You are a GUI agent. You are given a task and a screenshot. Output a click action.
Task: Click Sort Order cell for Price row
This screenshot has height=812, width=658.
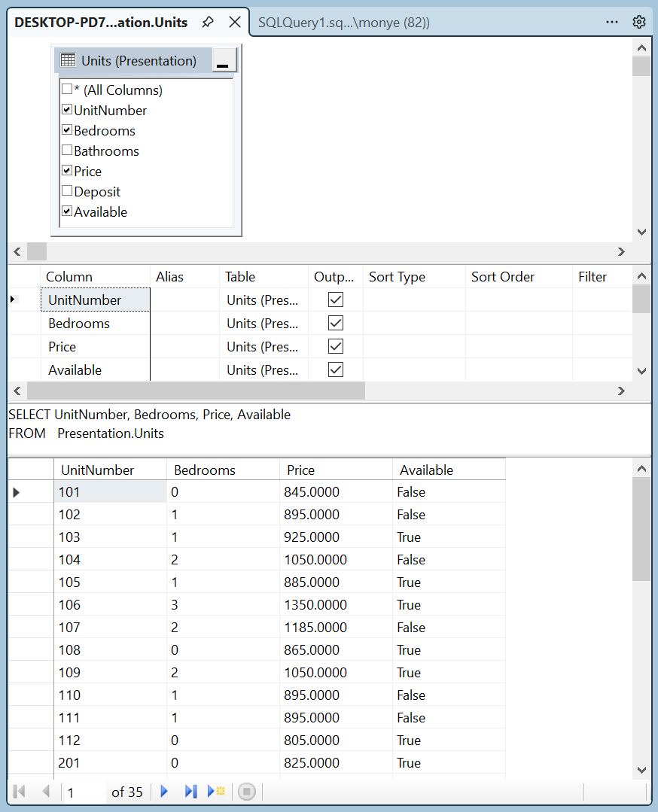(x=519, y=346)
